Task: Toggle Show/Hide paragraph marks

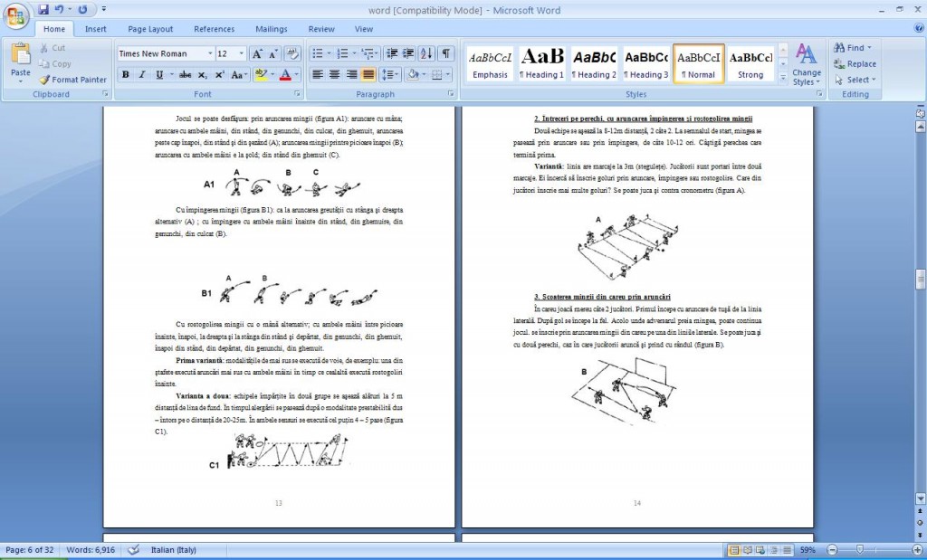Action: pyautogui.click(x=445, y=53)
